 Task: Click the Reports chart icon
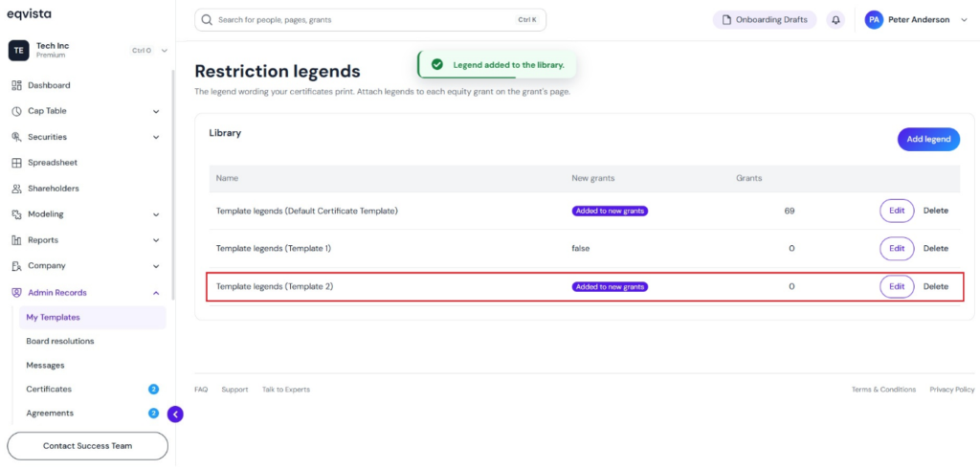point(17,240)
